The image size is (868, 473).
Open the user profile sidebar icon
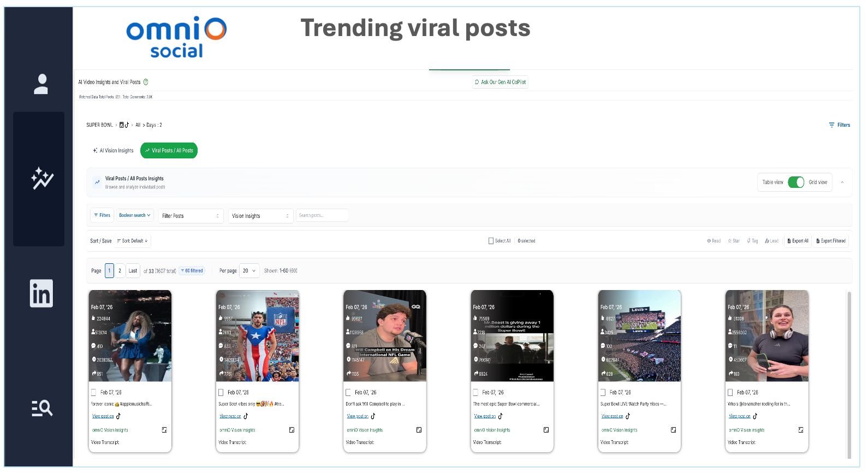41,84
